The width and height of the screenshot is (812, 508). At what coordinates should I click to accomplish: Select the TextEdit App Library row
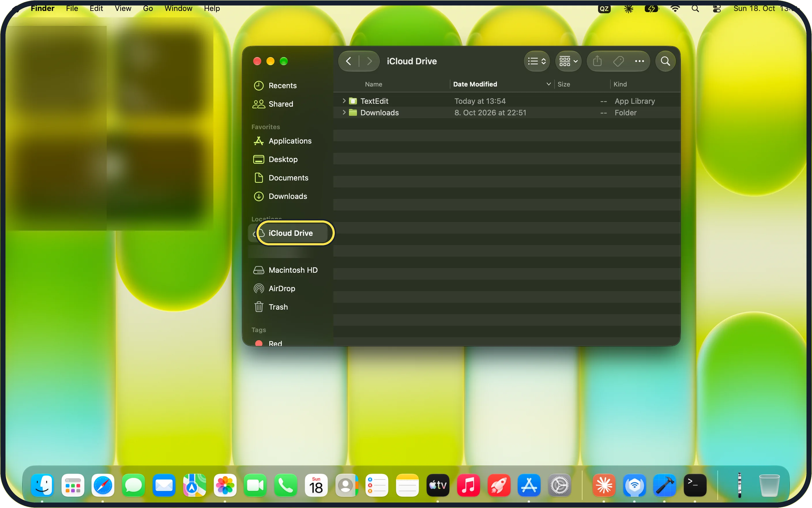point(507,101)
